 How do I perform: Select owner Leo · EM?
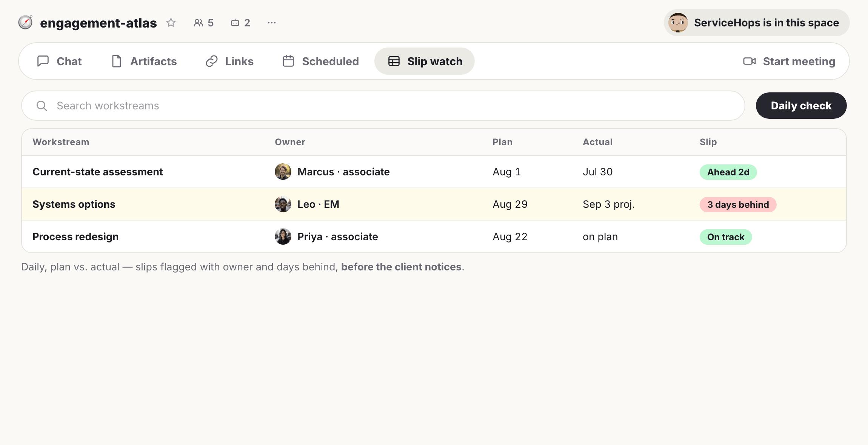[x=318, y=204]
